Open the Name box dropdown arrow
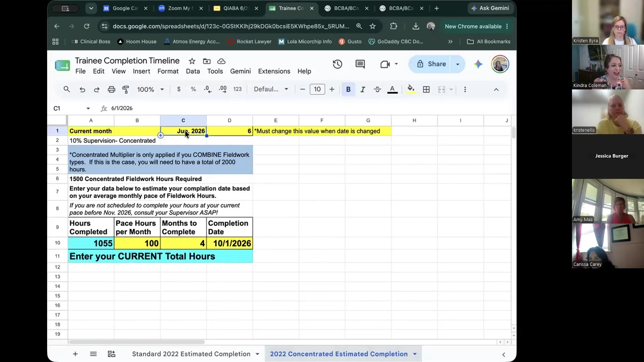 click(88, 108)
